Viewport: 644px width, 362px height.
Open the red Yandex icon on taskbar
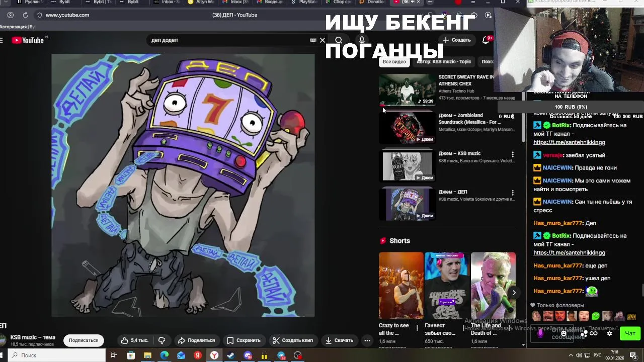[x=198, y=355]
